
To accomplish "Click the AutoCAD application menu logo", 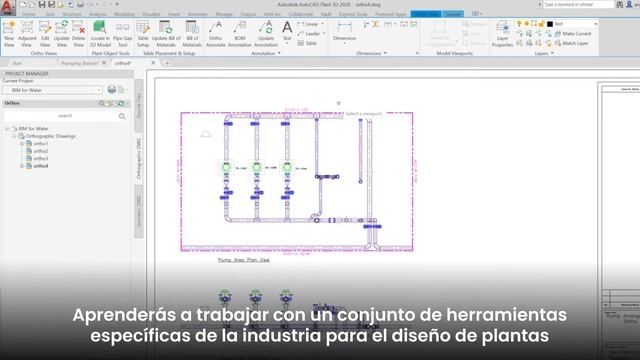I will [x=7, y=7].
